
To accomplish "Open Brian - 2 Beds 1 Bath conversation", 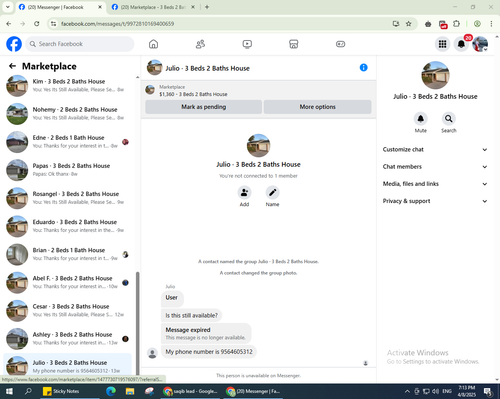I will (68, 254).
